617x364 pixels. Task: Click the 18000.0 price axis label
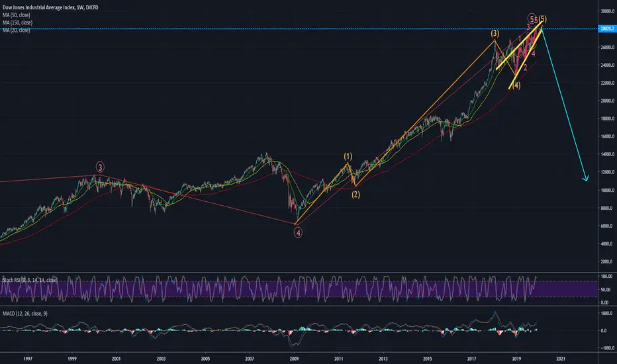coord(607,118)
